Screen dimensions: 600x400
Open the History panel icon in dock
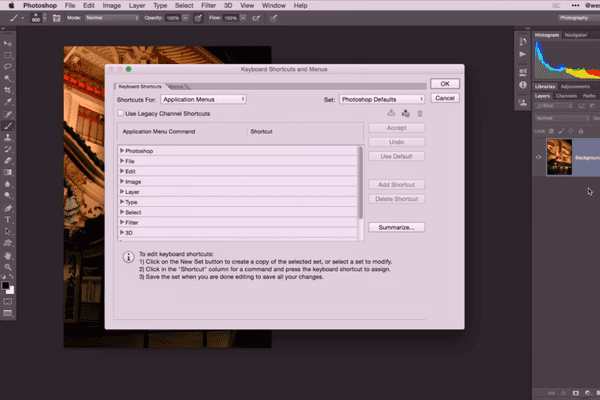pyautogui.click(x=523, y=42)
